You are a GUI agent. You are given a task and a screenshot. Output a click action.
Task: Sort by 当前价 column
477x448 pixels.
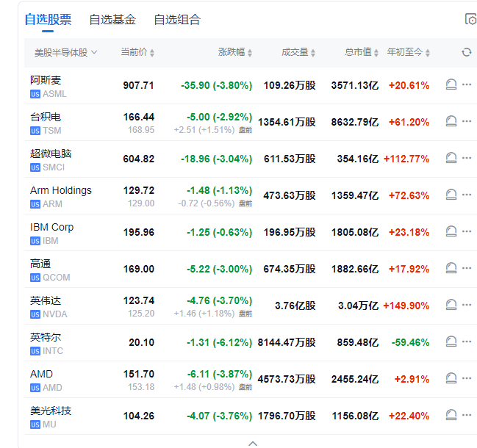(137, 52)
